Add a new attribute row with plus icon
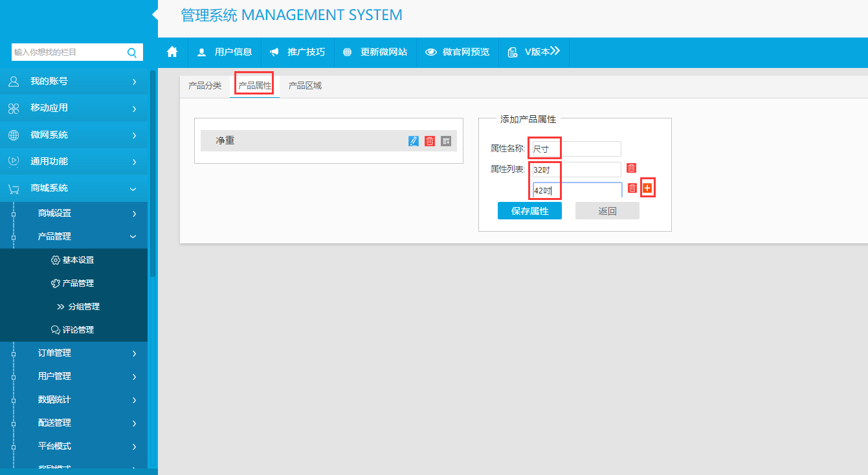This screenshot has width=868, height=475. point(647,188)
